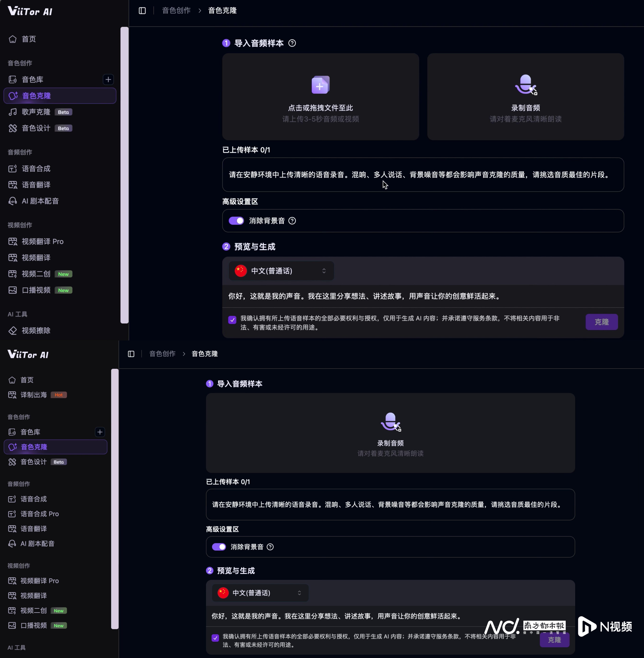Click help icon beside 导入音频样本 heading

tap(292, 43)
